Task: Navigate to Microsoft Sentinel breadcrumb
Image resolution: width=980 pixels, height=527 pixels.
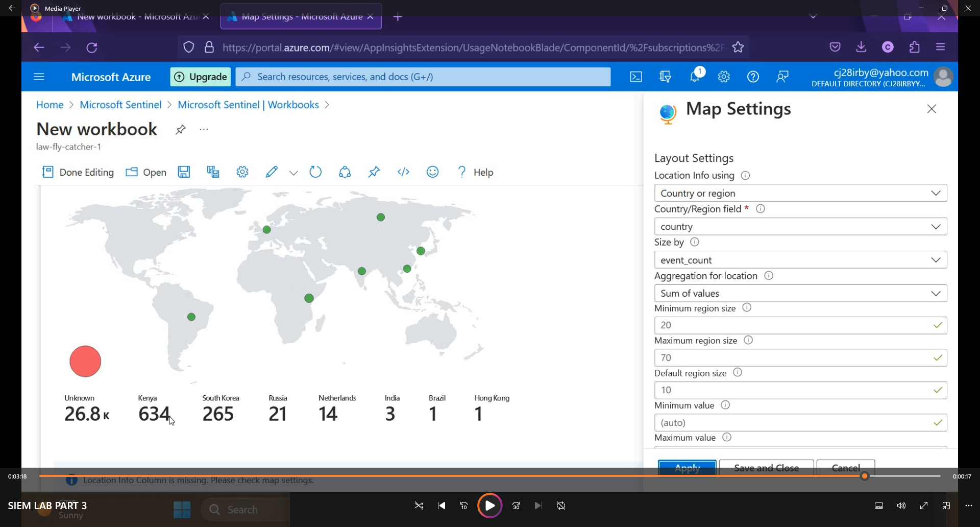Action: click(x=120, y=105)
